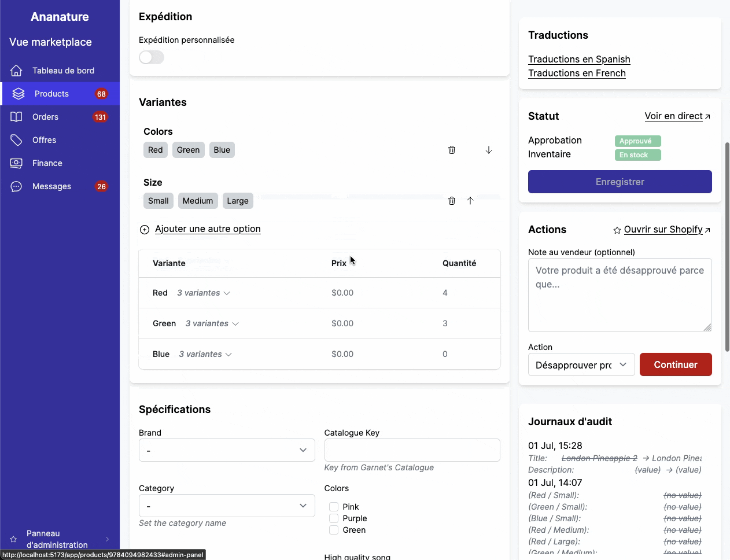Viewport: 730px width, 560px height.
Task: Click the tag icon beside Offres
Action: tap(16, 140)
